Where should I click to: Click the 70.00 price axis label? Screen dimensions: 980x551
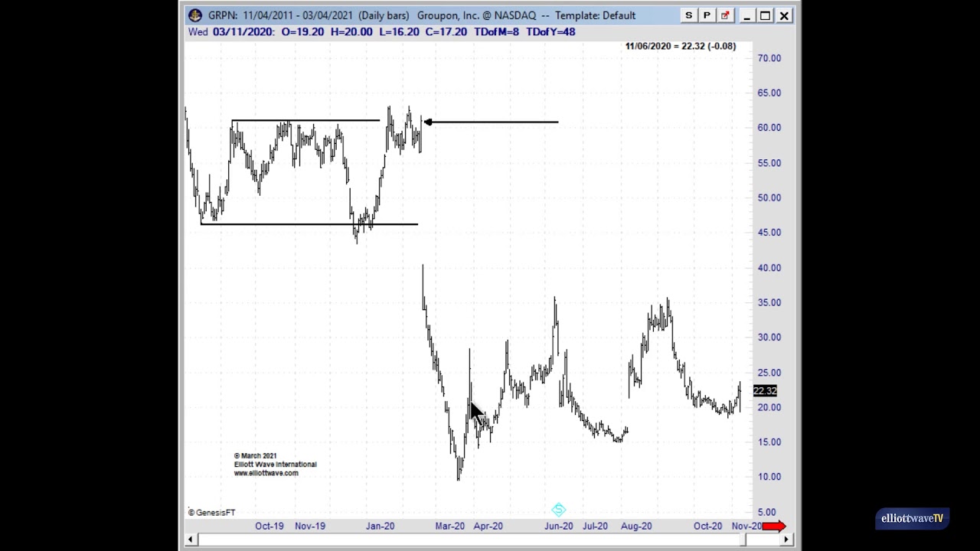[769, 58]
